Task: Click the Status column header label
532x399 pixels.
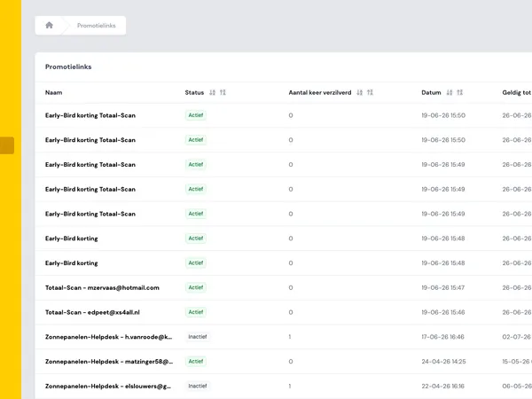Action: pos(194,92)
